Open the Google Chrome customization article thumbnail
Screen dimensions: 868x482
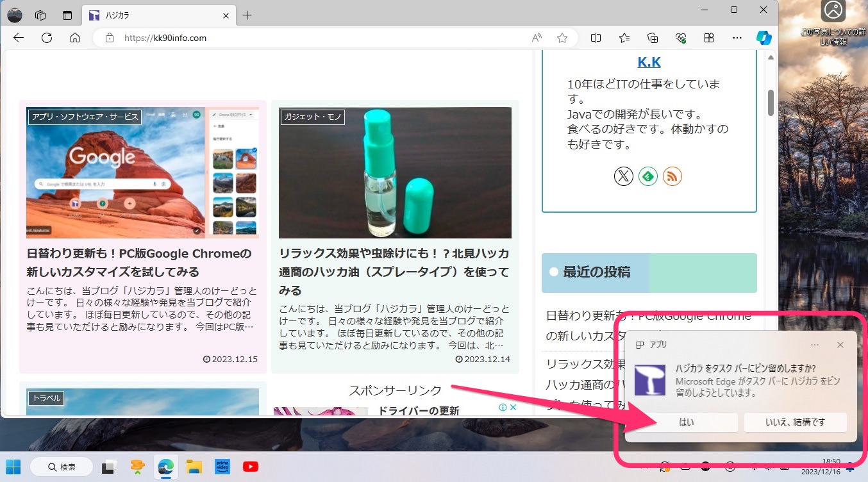click(x=142, y=172)
